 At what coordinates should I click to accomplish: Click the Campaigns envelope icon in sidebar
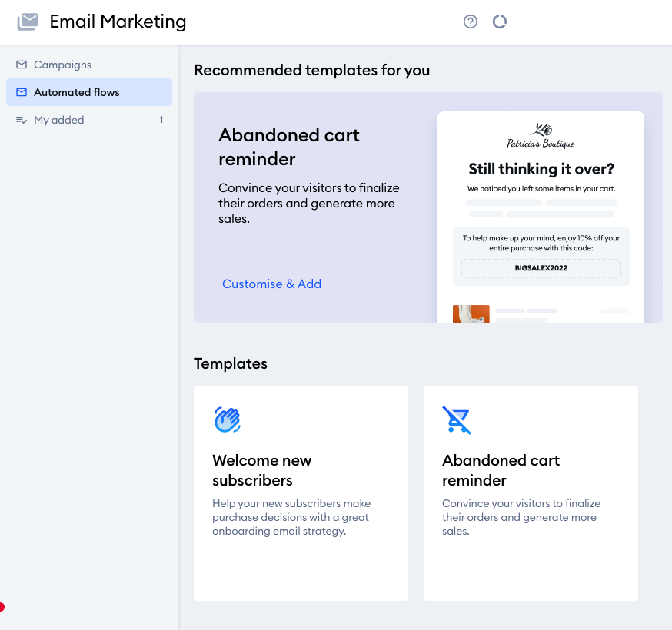(22, 65)
